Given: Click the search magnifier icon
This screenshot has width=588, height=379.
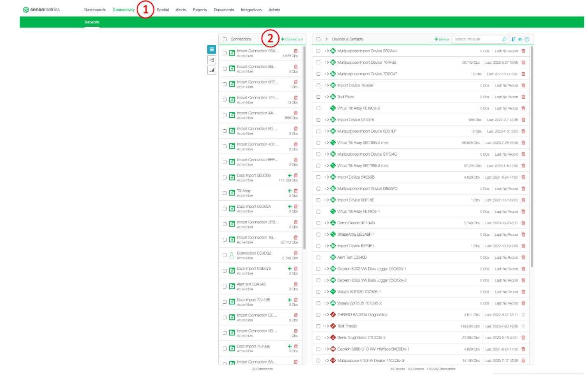Looking at the screenshot, I should tap(504, 39).
